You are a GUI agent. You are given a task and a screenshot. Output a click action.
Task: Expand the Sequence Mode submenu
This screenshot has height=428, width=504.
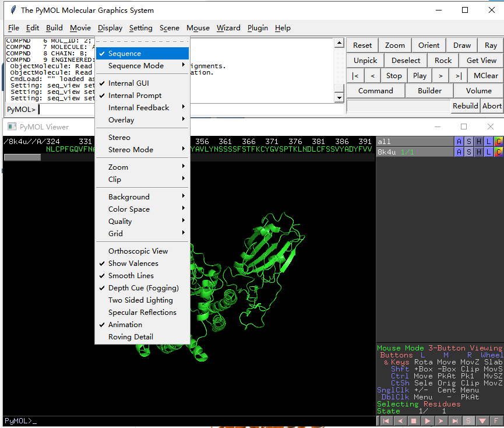[136, 66]
